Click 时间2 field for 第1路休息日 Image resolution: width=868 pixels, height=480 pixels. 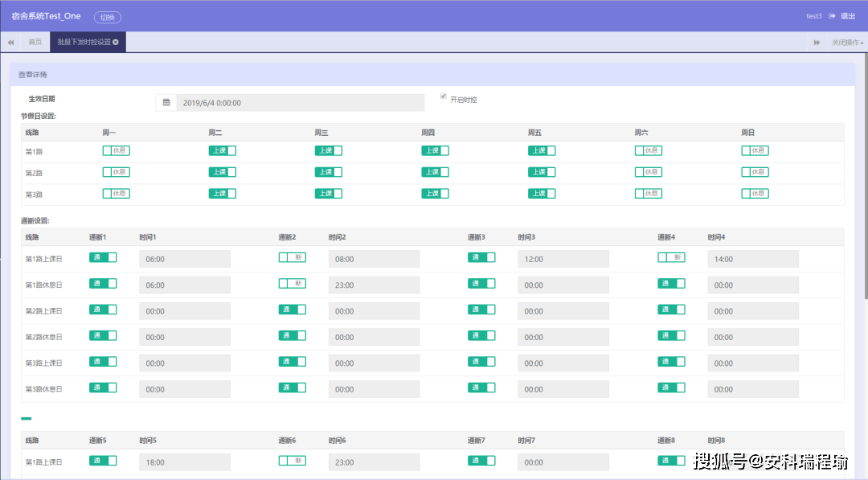coord(375,285)
